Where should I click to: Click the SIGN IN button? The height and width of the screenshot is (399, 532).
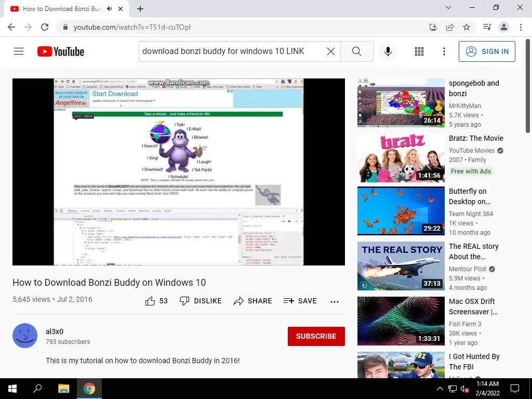coord(487,51)
